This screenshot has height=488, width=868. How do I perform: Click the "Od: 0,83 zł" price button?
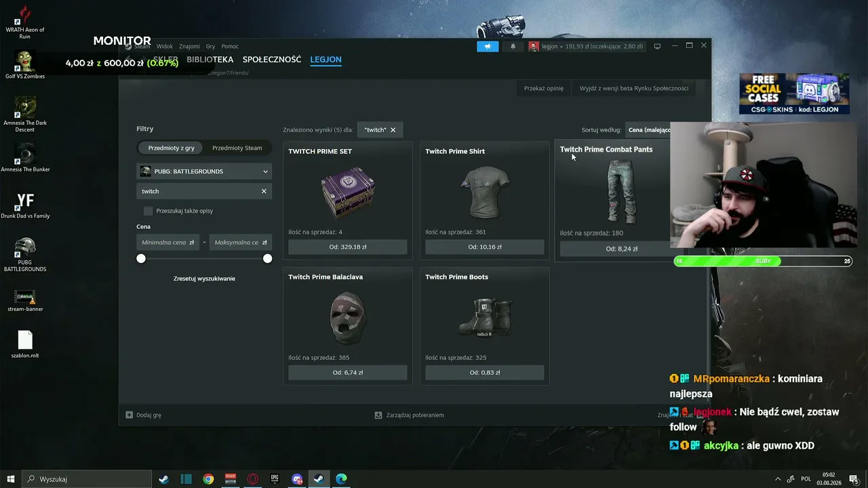click(x=485, y=373)
